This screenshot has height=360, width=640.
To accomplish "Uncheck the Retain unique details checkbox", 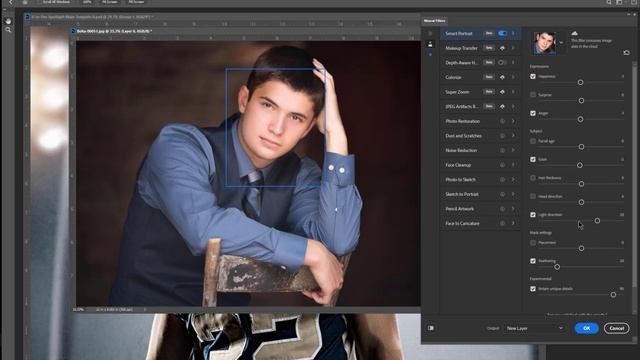I will click(533, 289).
